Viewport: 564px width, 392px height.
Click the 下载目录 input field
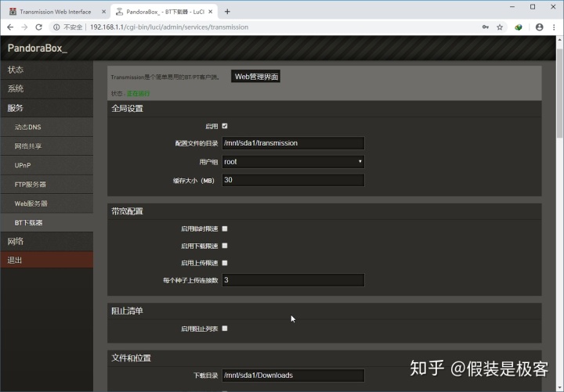293,376
